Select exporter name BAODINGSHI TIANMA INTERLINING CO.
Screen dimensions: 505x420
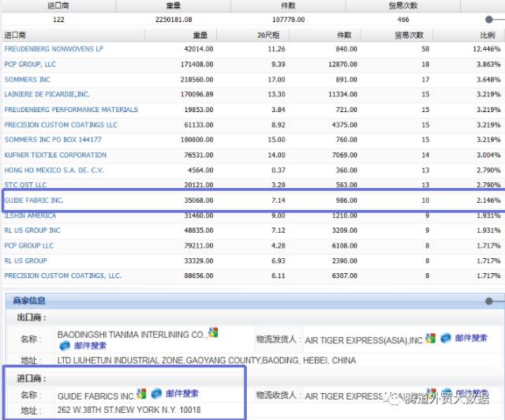click(133, 335)
